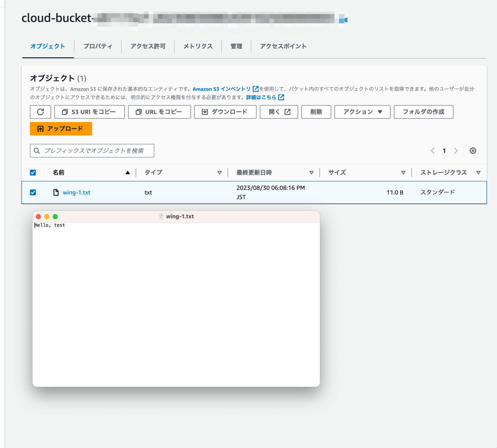Image resolution: width=497 pixels, height=448 pixels.
Task: Click the magnifier icon in the search box
Action: (37, 150)
